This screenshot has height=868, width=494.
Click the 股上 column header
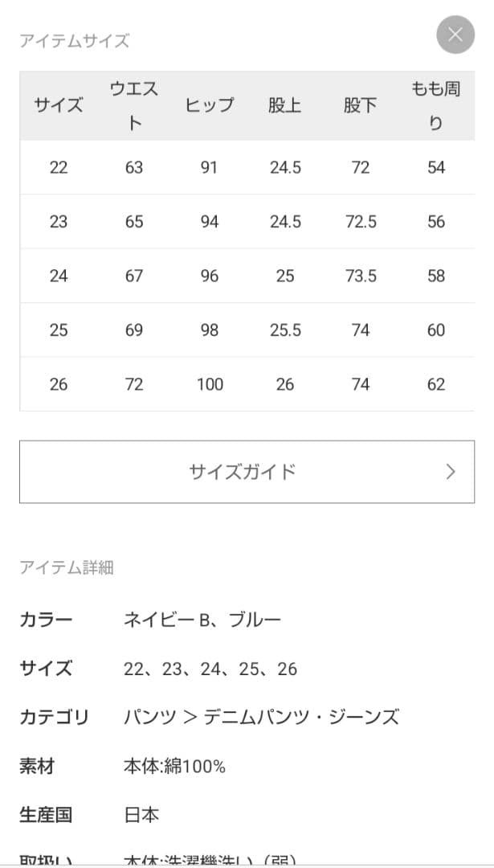pos(284,104)
